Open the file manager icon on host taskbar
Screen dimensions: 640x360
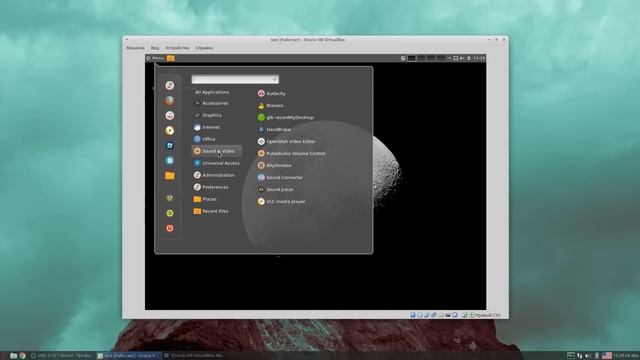[13, 356]
